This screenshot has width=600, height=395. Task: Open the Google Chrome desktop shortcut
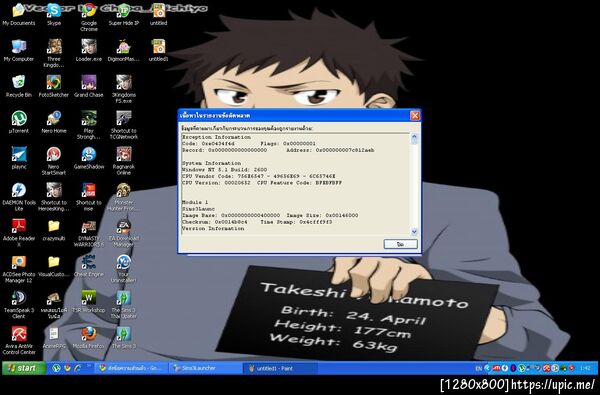tap(89, 17)
